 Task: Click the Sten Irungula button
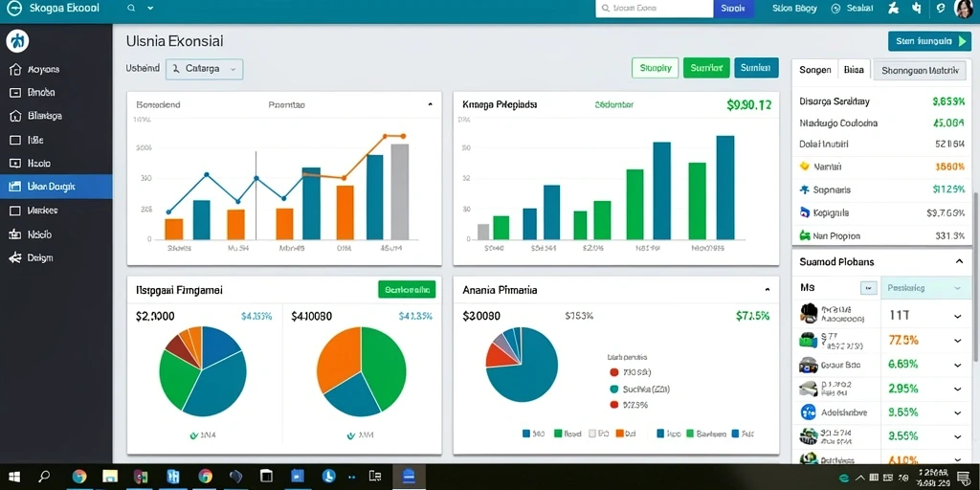point(929,41)
